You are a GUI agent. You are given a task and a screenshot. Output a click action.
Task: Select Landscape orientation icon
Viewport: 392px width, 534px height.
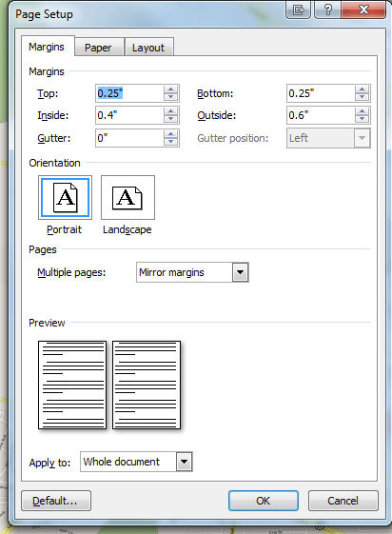[127, 198]
